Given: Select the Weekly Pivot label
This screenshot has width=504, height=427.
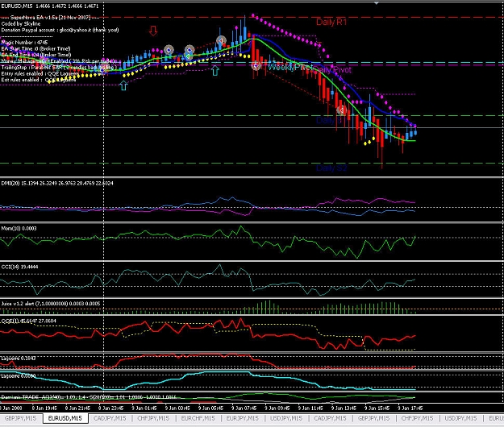Looking at the screenshot, I should (289, 68).
